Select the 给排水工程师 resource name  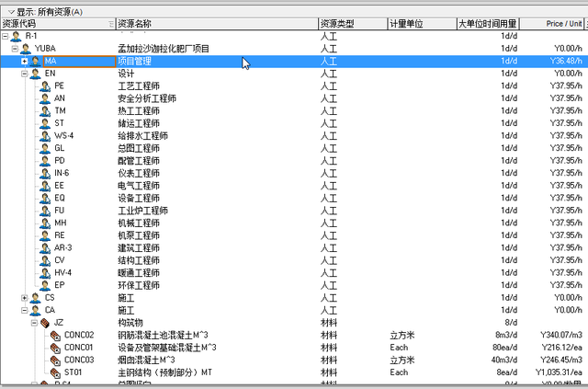143,135
